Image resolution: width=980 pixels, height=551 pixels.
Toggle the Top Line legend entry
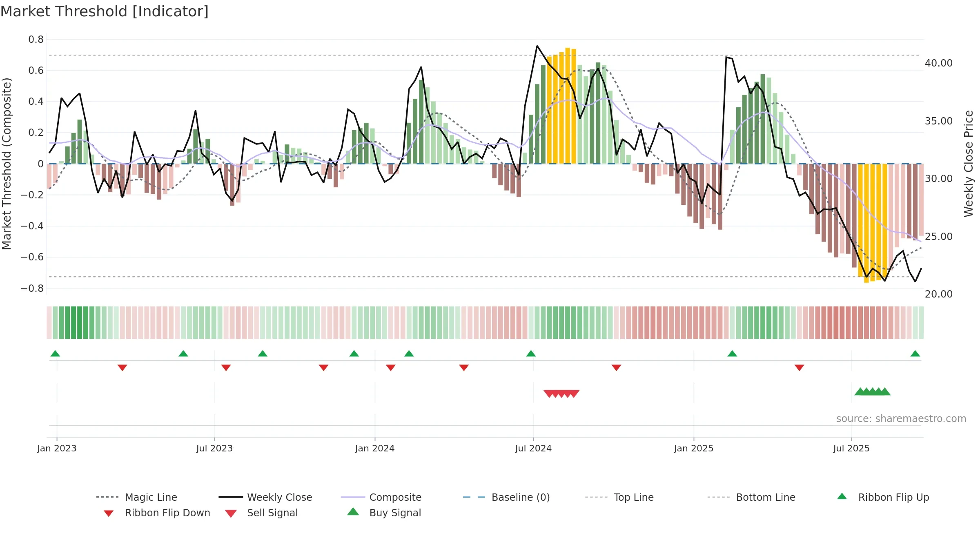[x=619, y=497]
